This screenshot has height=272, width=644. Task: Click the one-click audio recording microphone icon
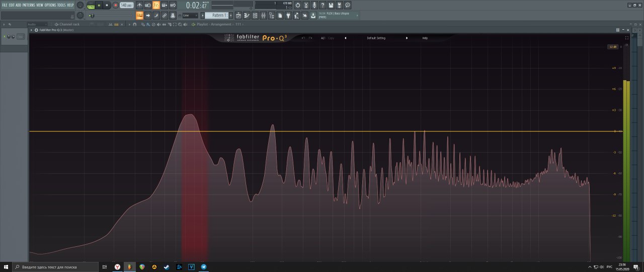[x=314, y=5]
